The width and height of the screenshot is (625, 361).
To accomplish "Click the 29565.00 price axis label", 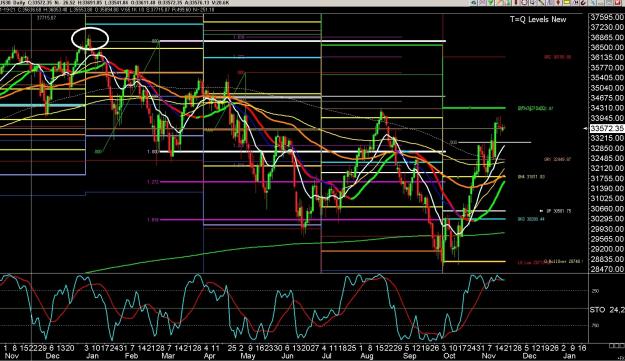I will 607,239.
